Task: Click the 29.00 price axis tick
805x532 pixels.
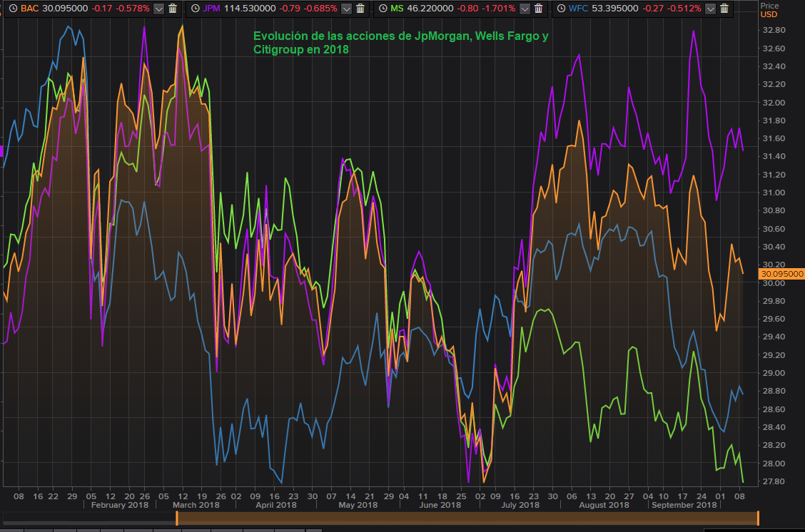Action: [774, 374]
